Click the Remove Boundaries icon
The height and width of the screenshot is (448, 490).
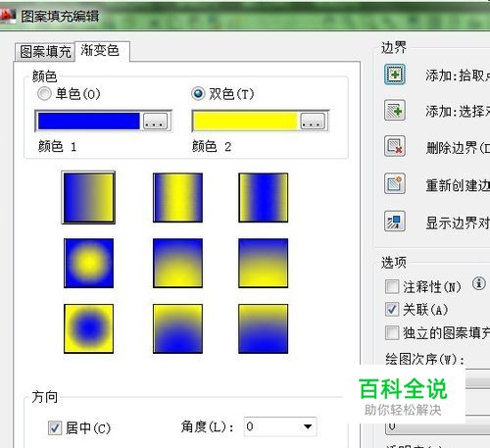395,146
